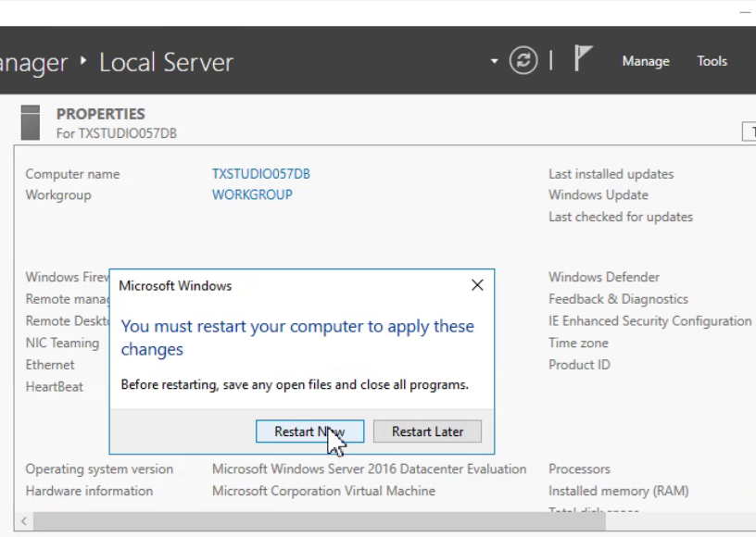Click the TXSTUDIO057DB computer name link
The height and width of the screenshot is (537, 756).
pyautogui.click(x=261, y=174)
